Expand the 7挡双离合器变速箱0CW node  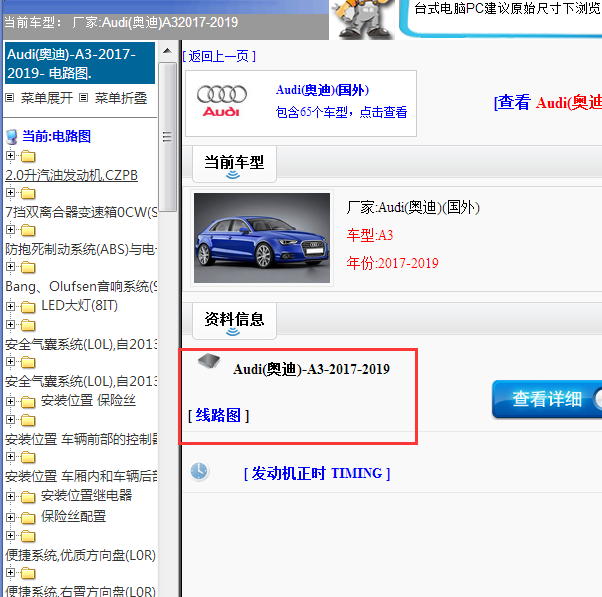coord(10,193)
